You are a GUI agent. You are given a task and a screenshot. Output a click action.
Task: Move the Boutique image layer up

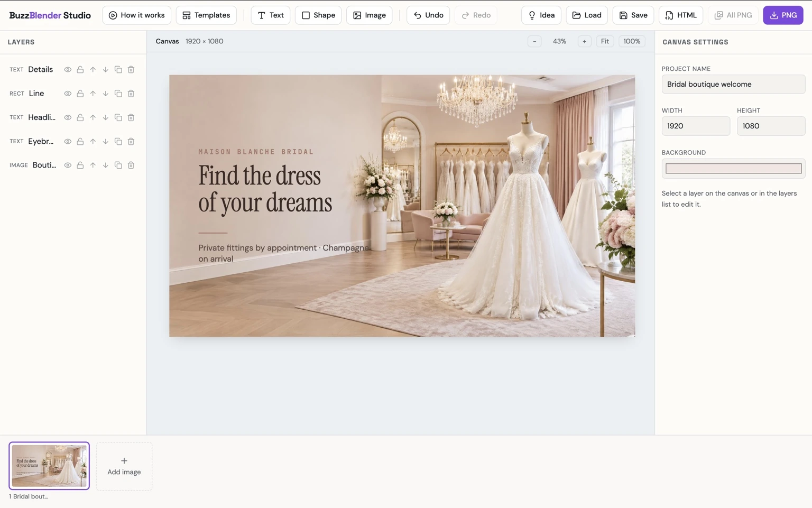point(93,165)
